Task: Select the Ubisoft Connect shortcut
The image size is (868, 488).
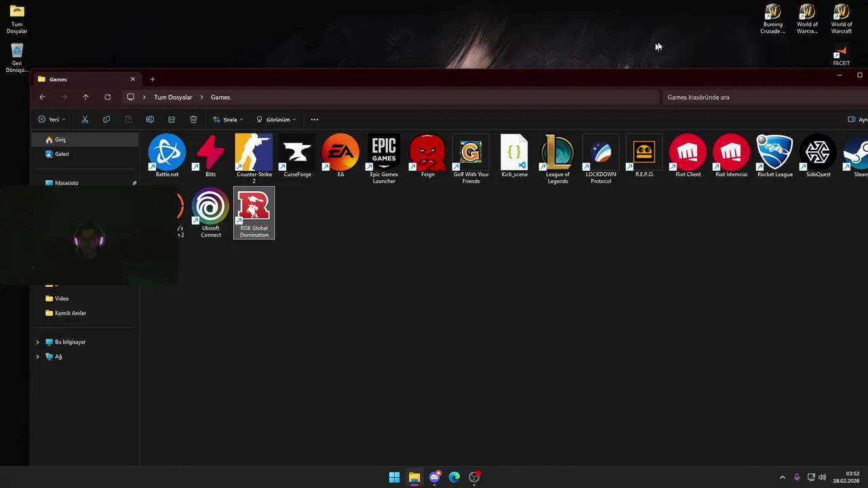Action: 210,213
